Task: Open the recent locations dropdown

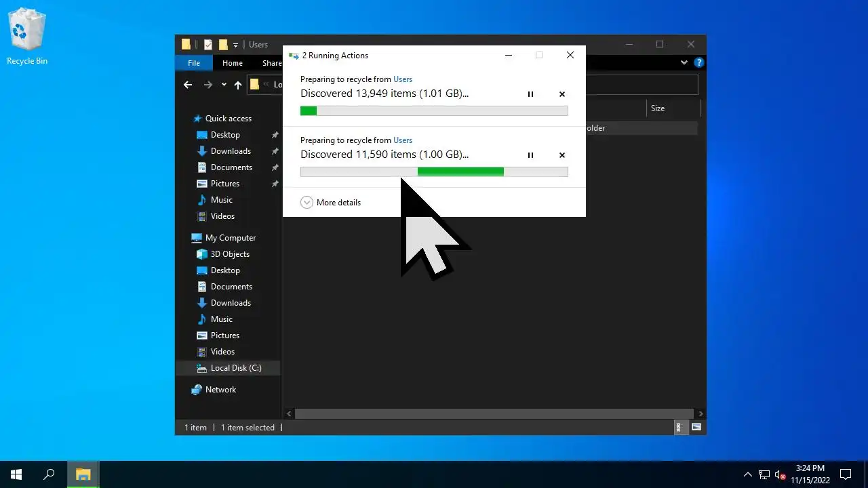Action: click(x=224, y=85)
